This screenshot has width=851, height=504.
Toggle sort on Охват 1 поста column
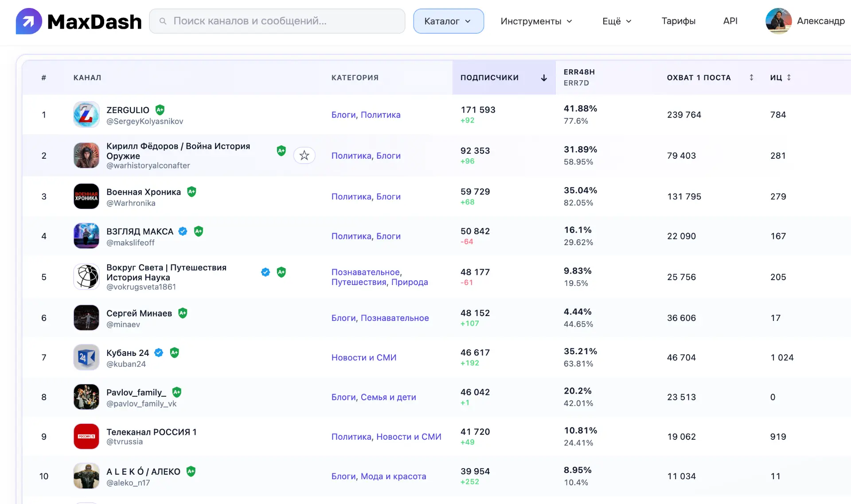[751, 78]
